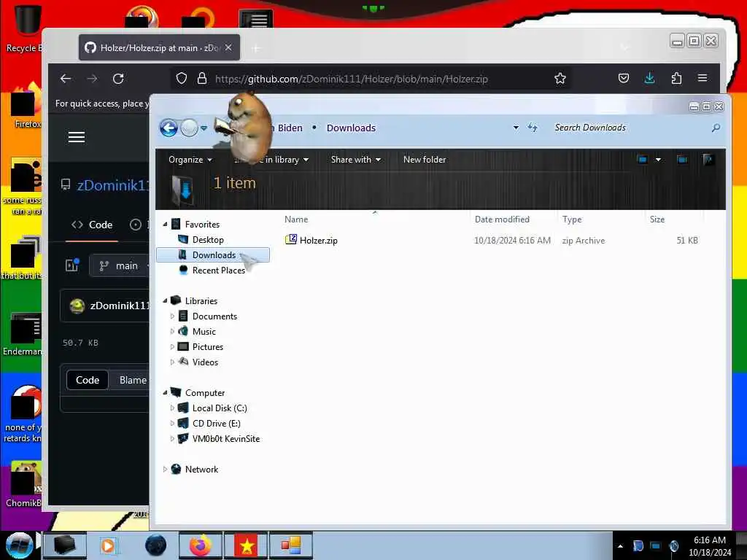
Task: Close the Holzer/Holzer.zip tab
Action: 228,47
